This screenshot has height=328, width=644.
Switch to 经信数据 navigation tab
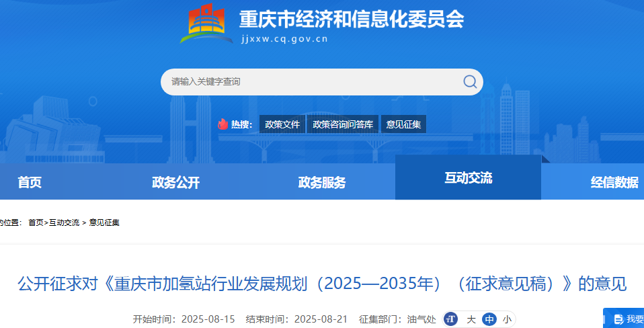[x=614, y=182]
